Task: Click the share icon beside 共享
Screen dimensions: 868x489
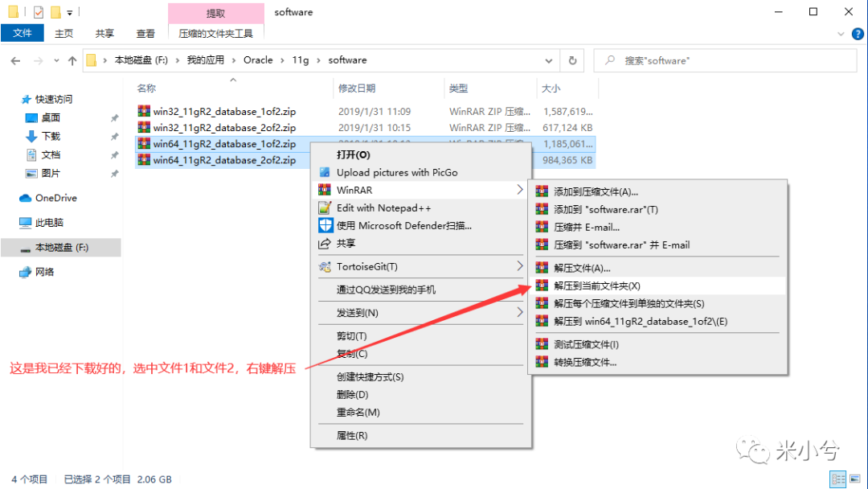Action: [325, 243]
